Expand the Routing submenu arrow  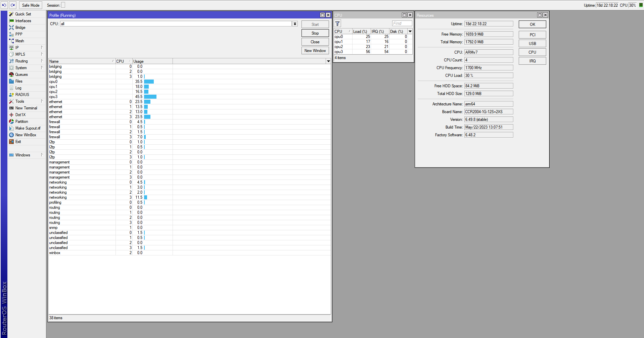[x=42, y=61]
